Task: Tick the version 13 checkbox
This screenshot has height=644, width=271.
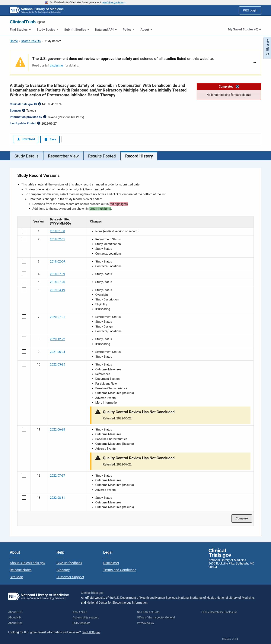Action: click(x=24, y=497)
